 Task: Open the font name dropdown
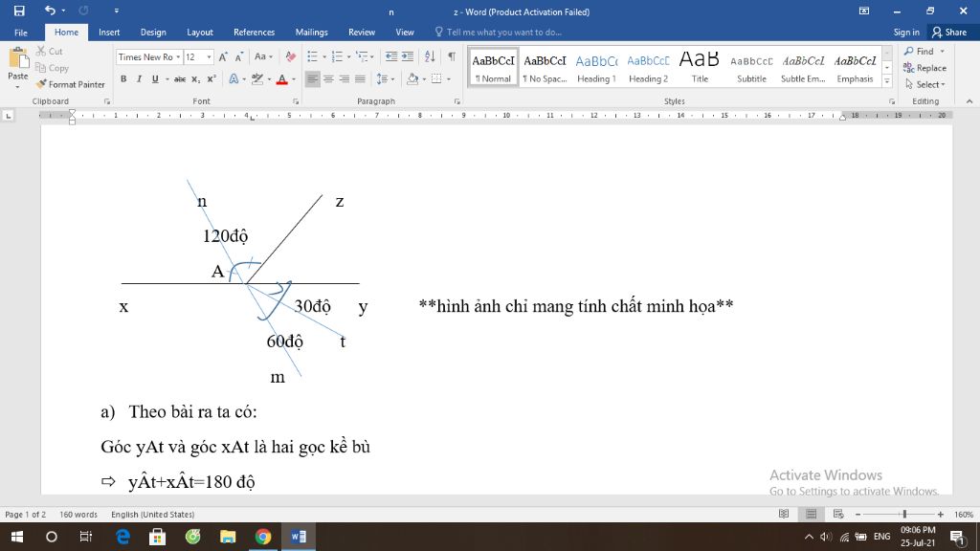coord(178,56)
